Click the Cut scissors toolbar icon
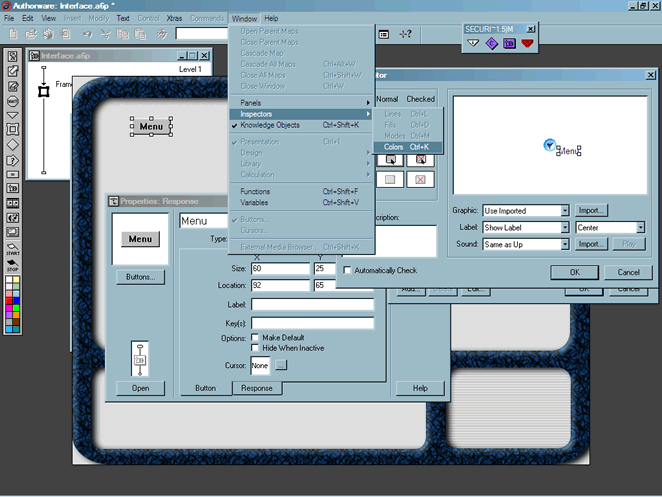Viewport: 662px width, 497px height. coord(105,34)
